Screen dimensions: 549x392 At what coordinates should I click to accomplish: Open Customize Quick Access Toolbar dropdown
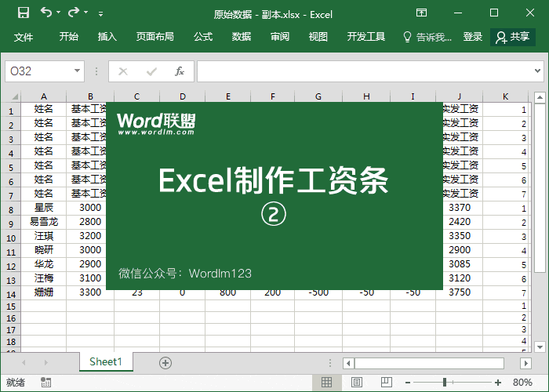coord(100,14)
